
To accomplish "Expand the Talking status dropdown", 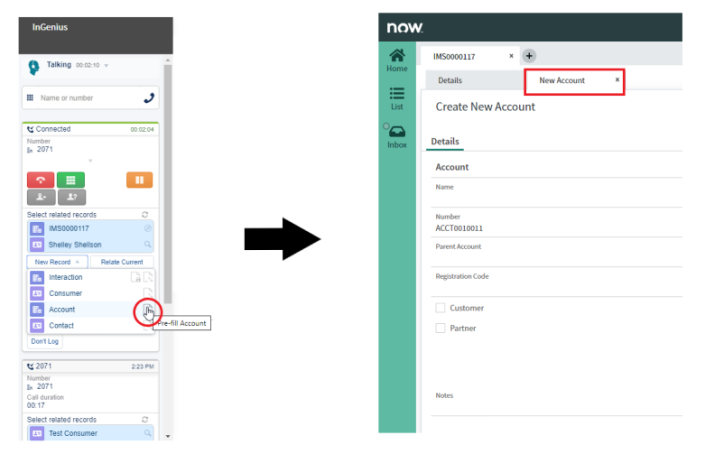I will (107, 65).
